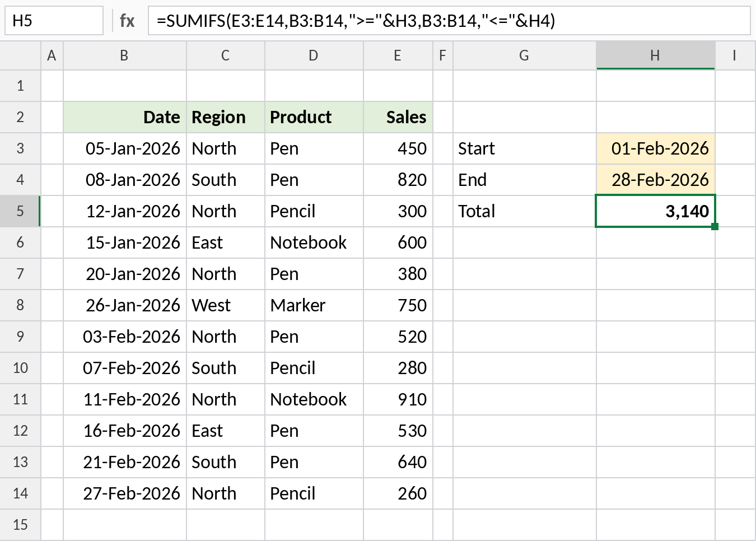This screenshot has width=756, height=541.
Task: Select the sales value 450
Action: [x=398, y=148]
